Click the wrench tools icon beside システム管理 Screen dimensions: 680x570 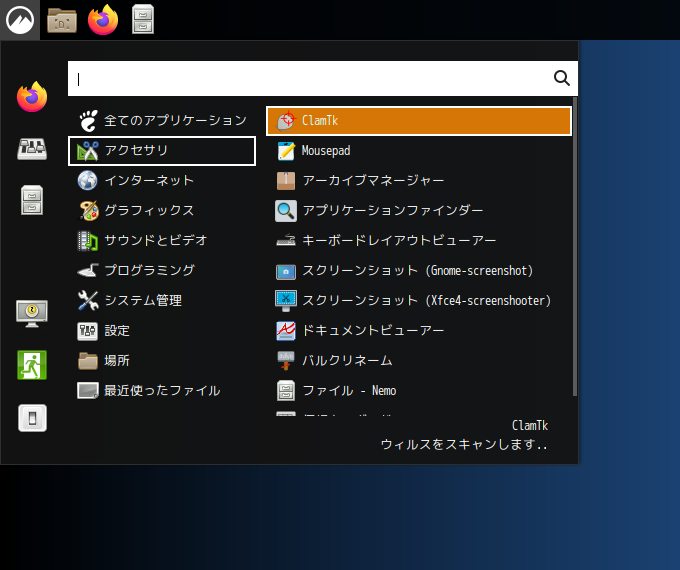pos(88,301)
